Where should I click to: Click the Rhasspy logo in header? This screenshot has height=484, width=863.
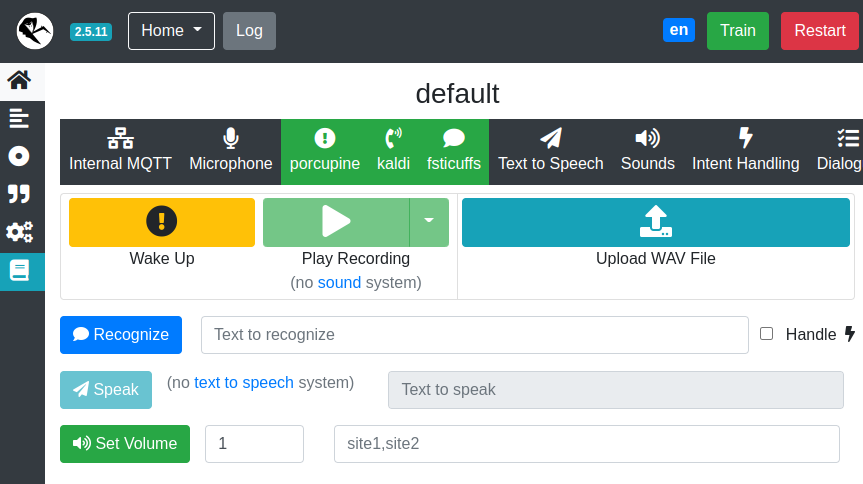tap(35, 31)
